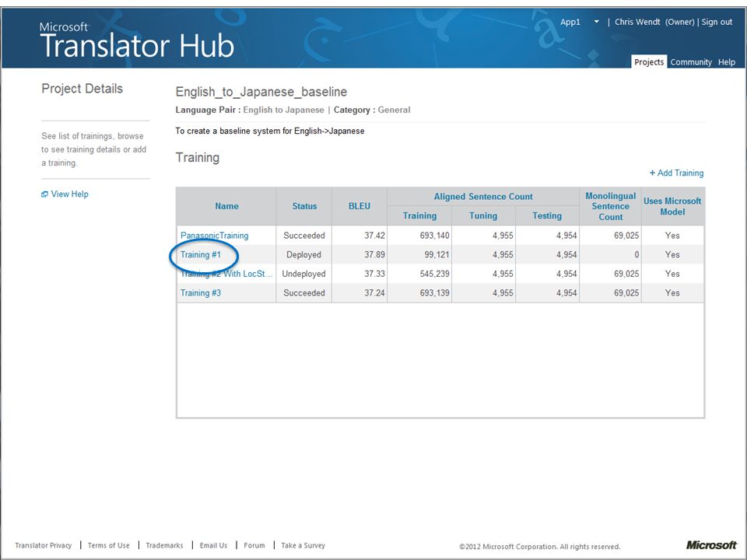
Task: Click the Project Details heading
Action: coord(82,89)
